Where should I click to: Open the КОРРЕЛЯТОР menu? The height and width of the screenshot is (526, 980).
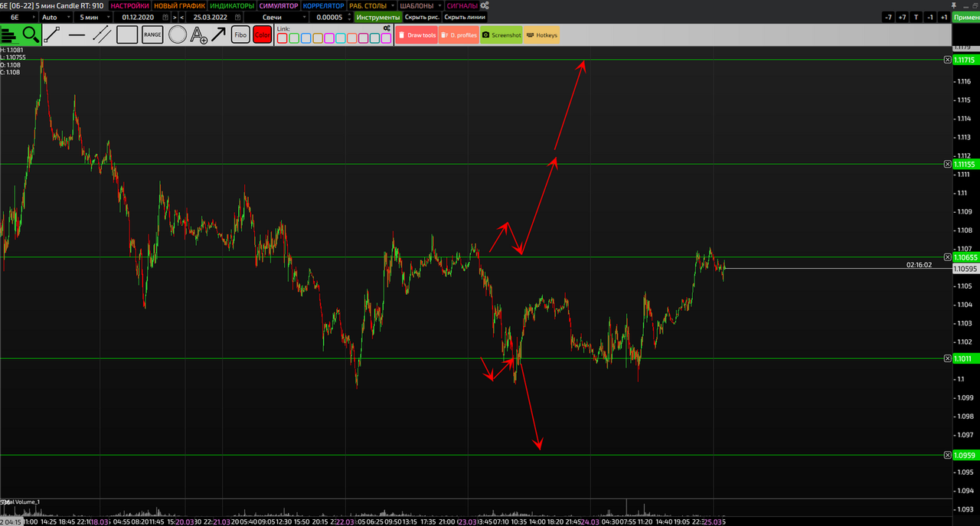coord(323,5)
